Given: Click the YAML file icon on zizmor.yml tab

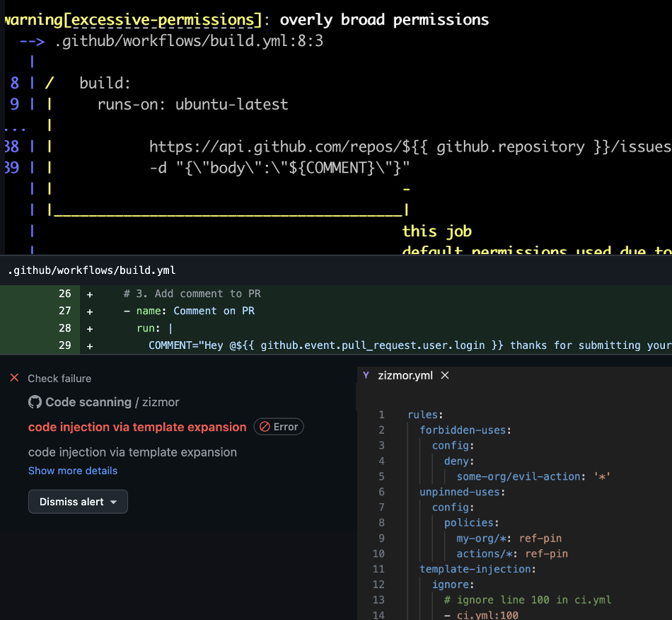Looking at the screenshot, I should pyautogui.click(x=366, y=375).
